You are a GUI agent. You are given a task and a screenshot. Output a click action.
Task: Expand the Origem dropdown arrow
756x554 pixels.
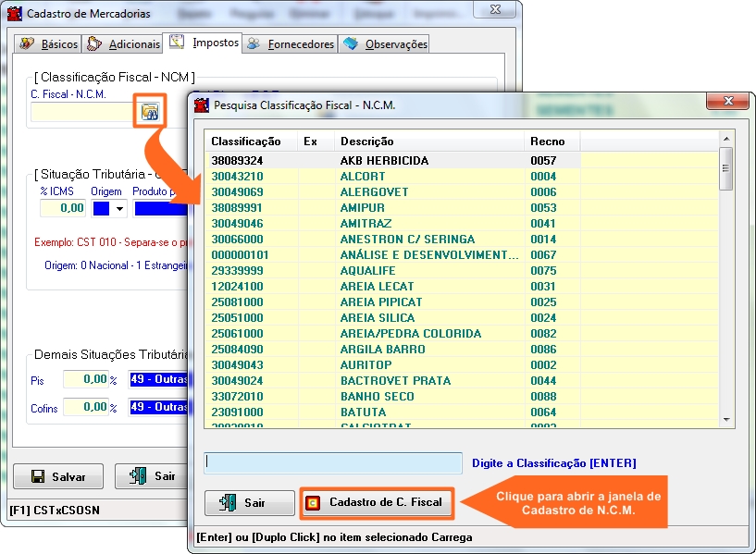[x=119, y=209]
